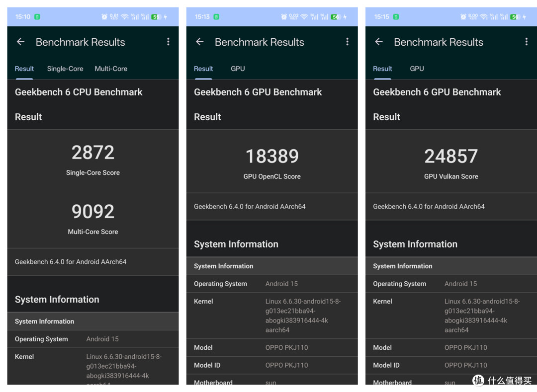
Task: Tap battery indicator in 15:15 status bar
Action: 515,17
